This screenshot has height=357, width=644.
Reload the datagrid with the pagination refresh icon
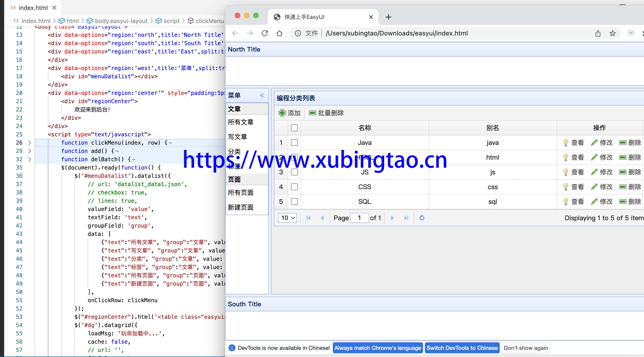[422, 218]
